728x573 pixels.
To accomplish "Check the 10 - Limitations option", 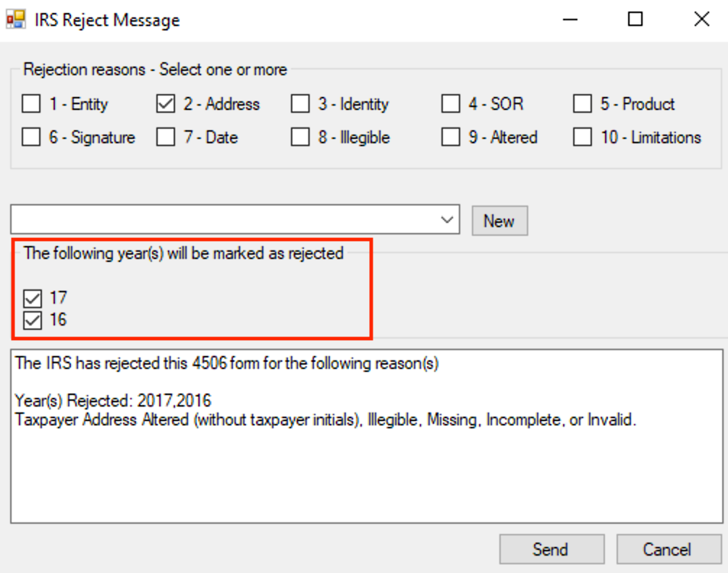I will pyautogui.click(x=583, y=137).
